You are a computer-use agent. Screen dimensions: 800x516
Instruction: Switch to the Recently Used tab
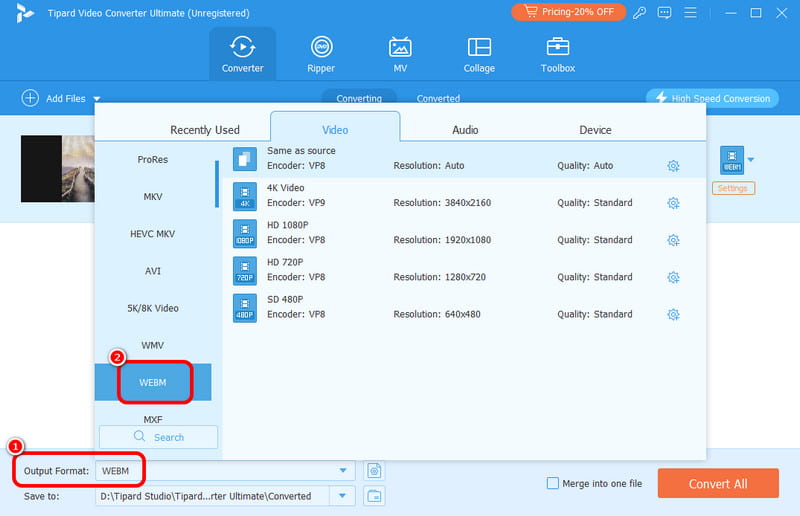(x=205, y=130)
